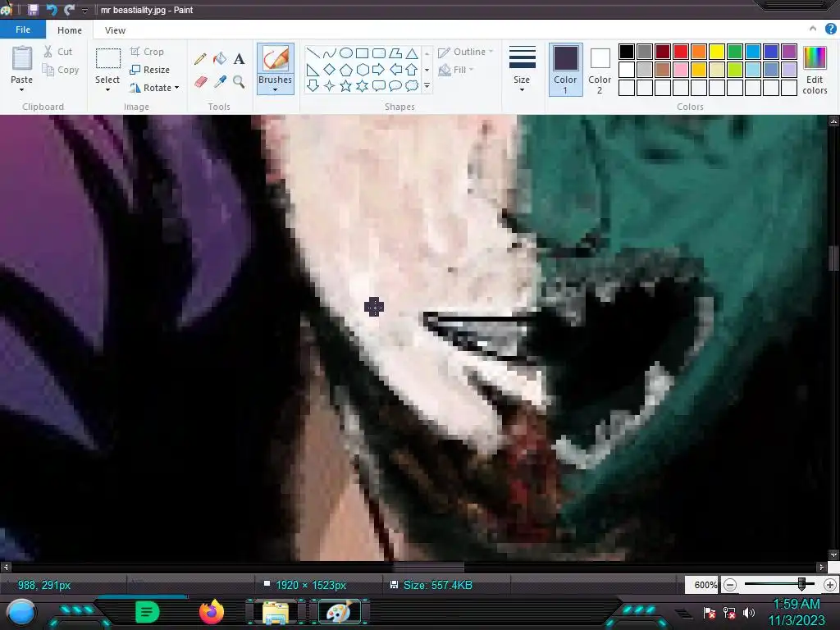Choose the Down arrow shape
The width and height of the screenshot is (840, 630).
(313, 85)
